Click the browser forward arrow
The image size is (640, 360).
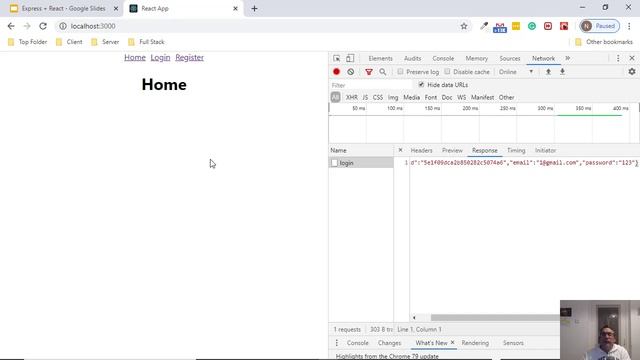coord(27,26)
